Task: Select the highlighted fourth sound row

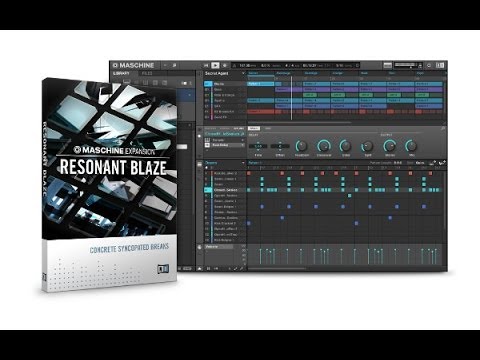Action: pyautogui.click(x=225, y=190)
